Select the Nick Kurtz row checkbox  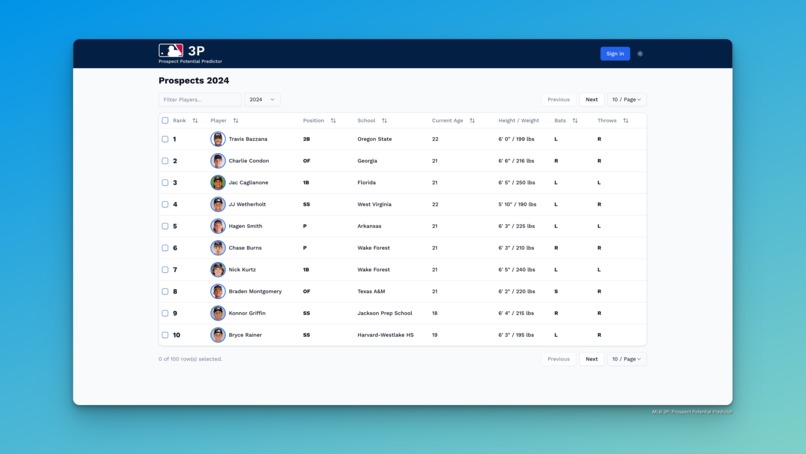pyautogui.click(x=165, y=269)
